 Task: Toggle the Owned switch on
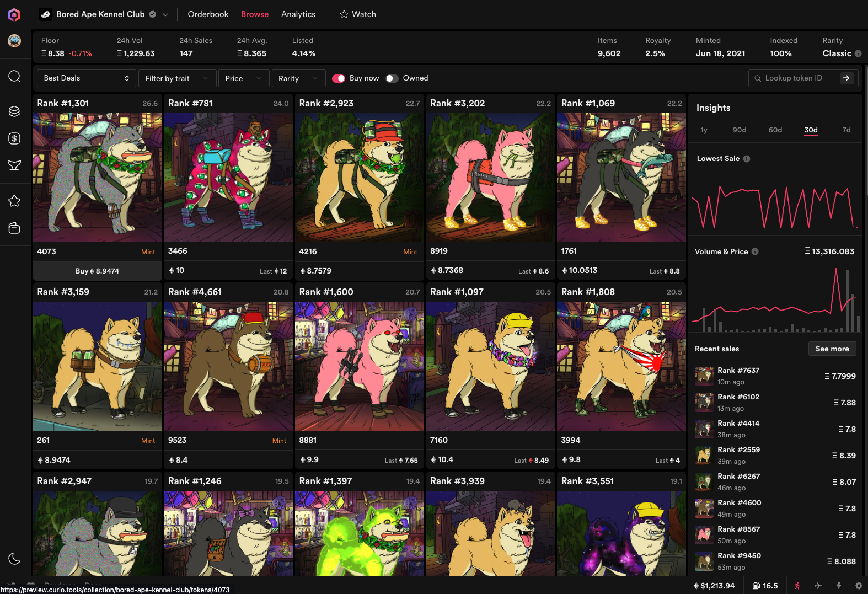coord(392,78)
